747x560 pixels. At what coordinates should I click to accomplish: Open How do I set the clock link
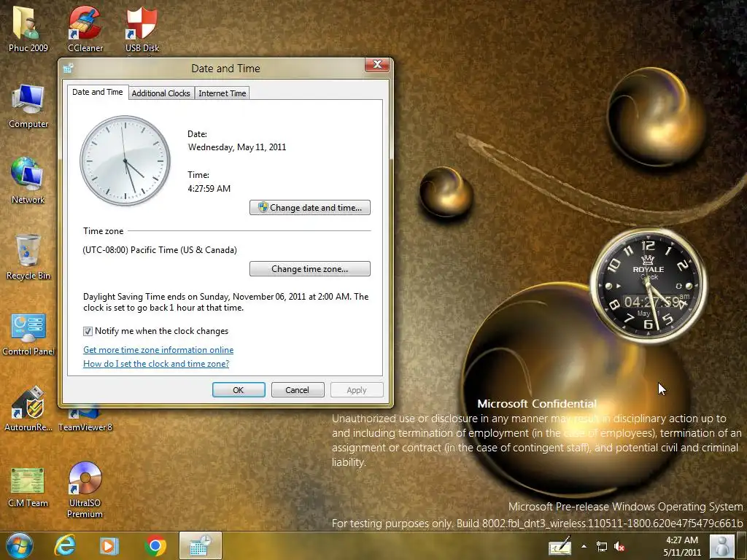coord(156,364)
